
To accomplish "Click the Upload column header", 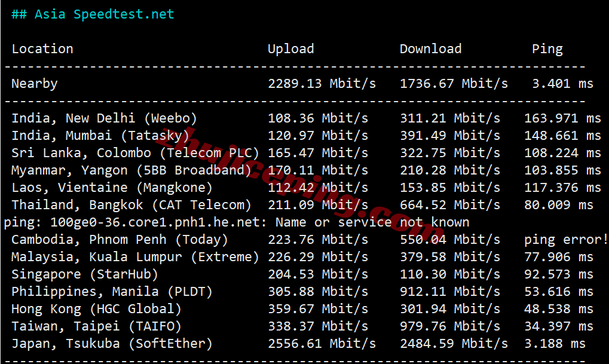I will point(290,49).
